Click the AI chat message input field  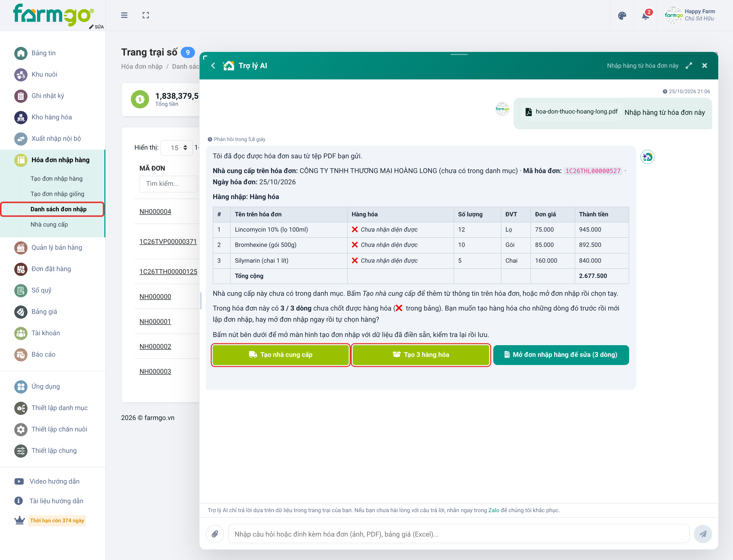[x=459, y=534]
